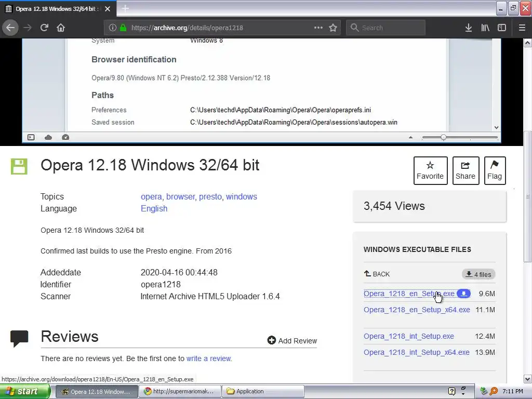Reload the current page

45,28
